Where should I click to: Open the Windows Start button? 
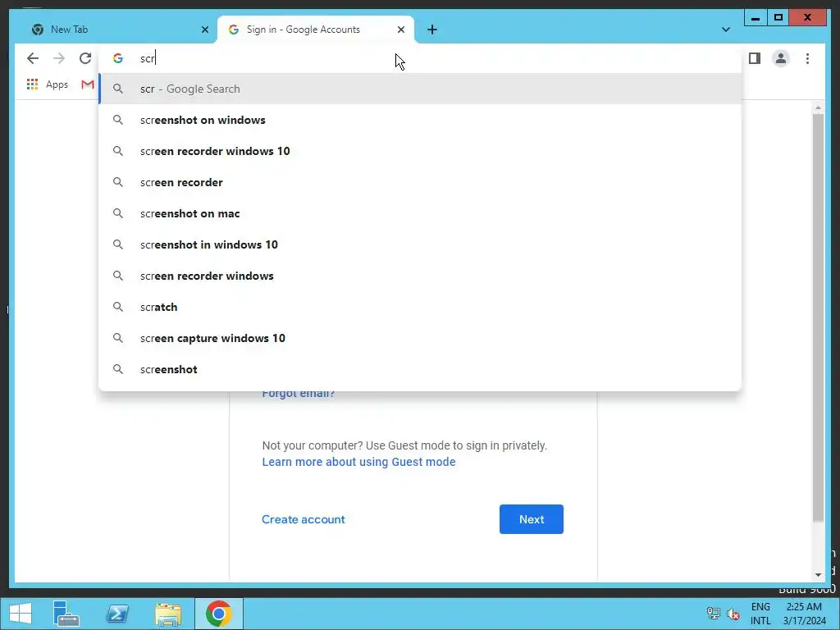[21, 614]
